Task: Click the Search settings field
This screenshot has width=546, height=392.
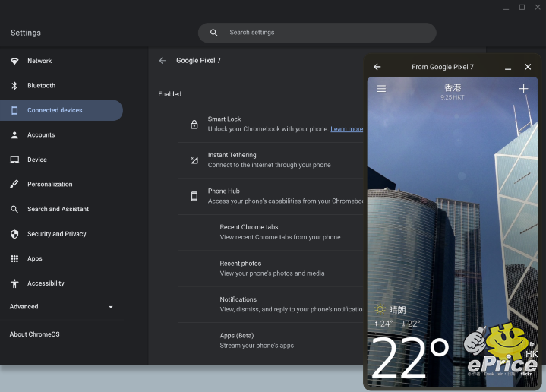Action: point(317,33)
